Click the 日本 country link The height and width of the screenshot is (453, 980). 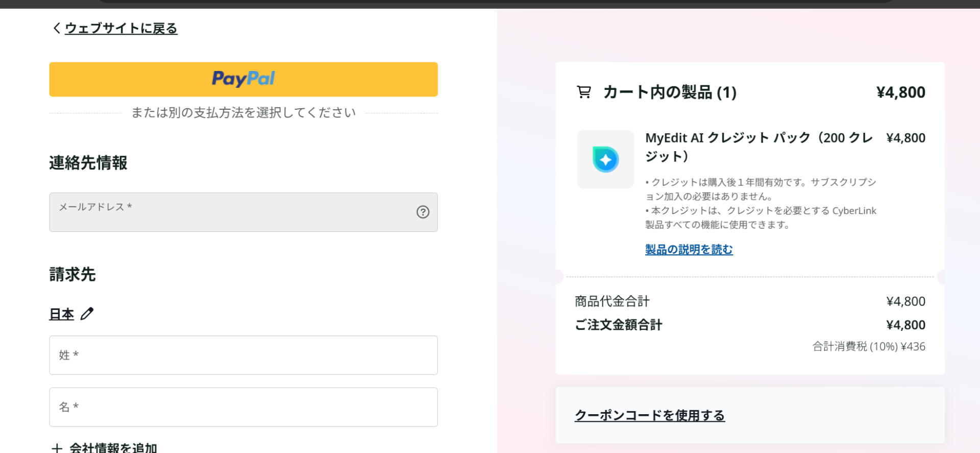62,314
